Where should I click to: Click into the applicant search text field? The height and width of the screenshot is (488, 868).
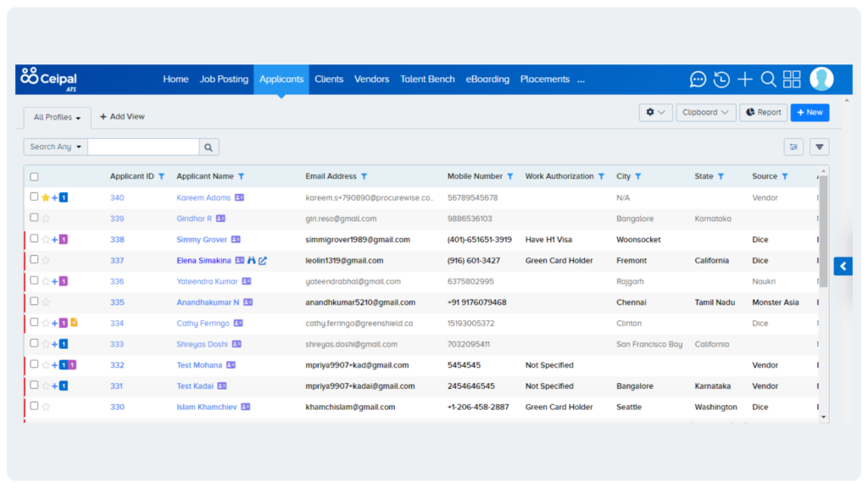(143, 147)
